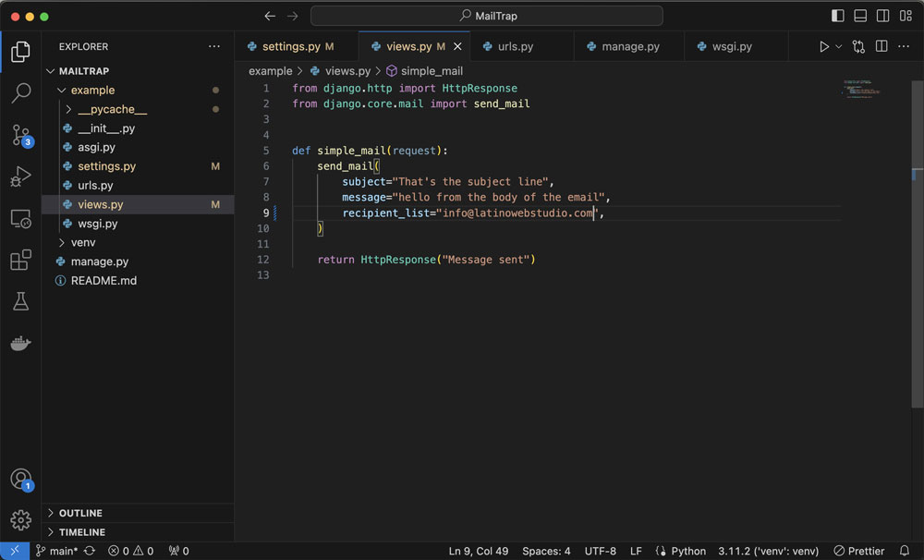Open the Manage gear settings menu
924x560 pixels.
20,520
